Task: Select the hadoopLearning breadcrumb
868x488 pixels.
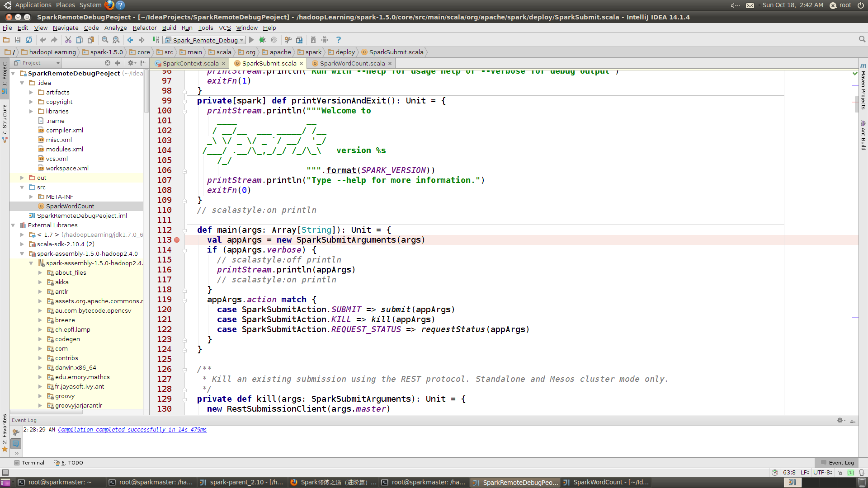Action: click(49, 52)
